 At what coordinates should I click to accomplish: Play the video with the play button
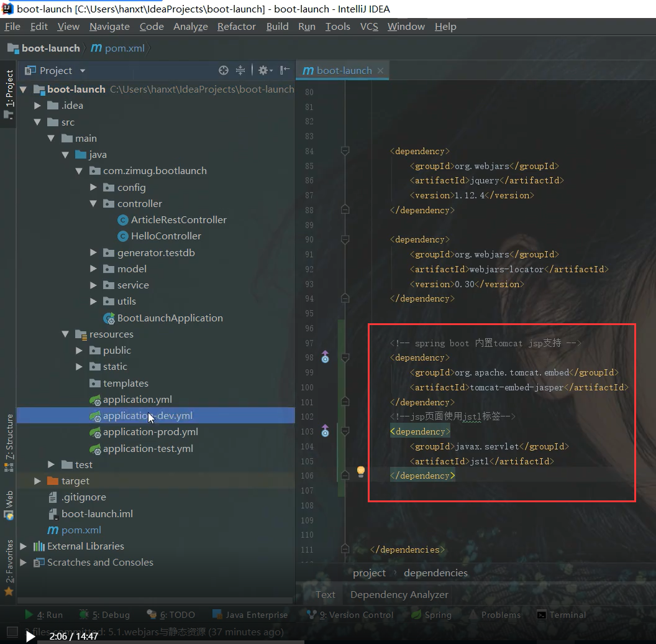click(x=30, y=637)
